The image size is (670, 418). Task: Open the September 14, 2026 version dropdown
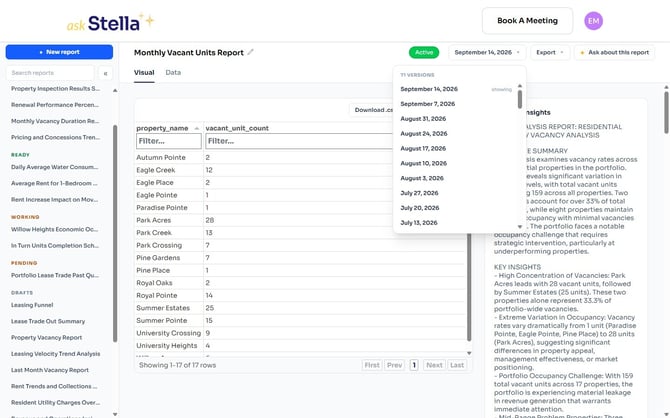coord(487,52)
